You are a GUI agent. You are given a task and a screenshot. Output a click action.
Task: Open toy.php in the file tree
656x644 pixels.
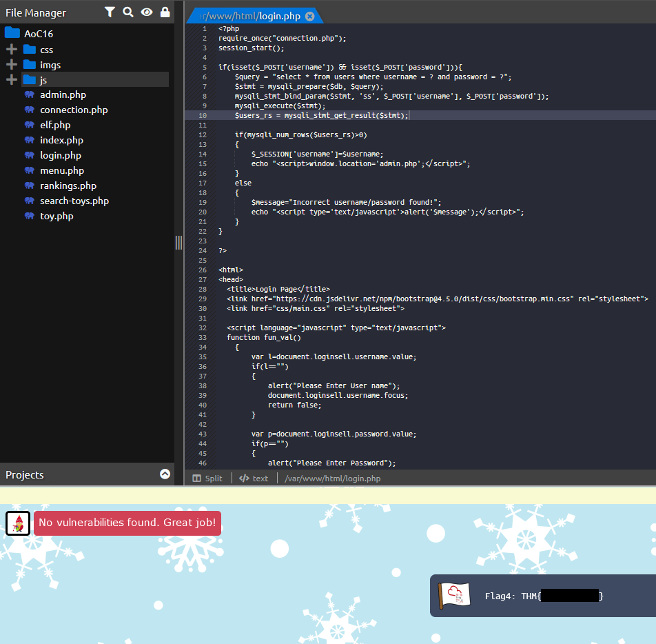click(x=57, y=216)
